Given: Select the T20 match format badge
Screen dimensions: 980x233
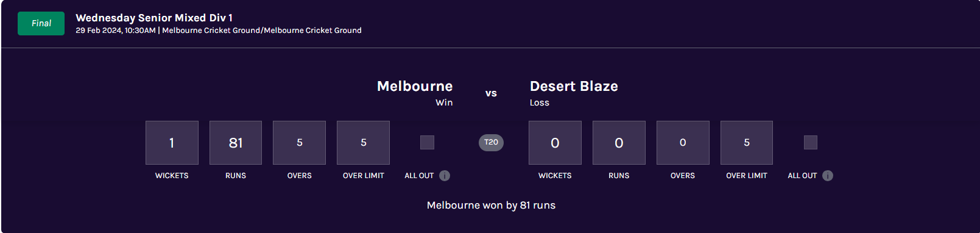Looking at the screenshot, I should pyautogui.click(x=491, y=142).
